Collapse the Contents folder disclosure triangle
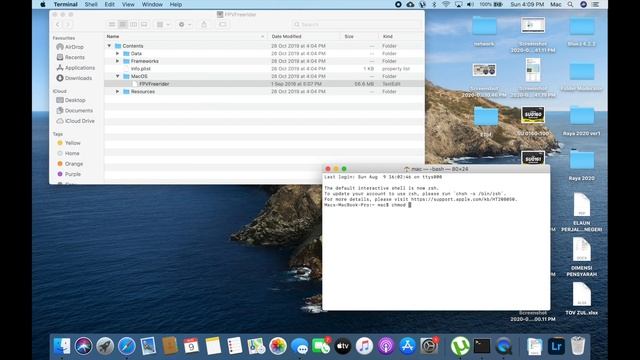The height and width of the screenshot is (360, 640). pyautogui.click(x=109, y=46)
